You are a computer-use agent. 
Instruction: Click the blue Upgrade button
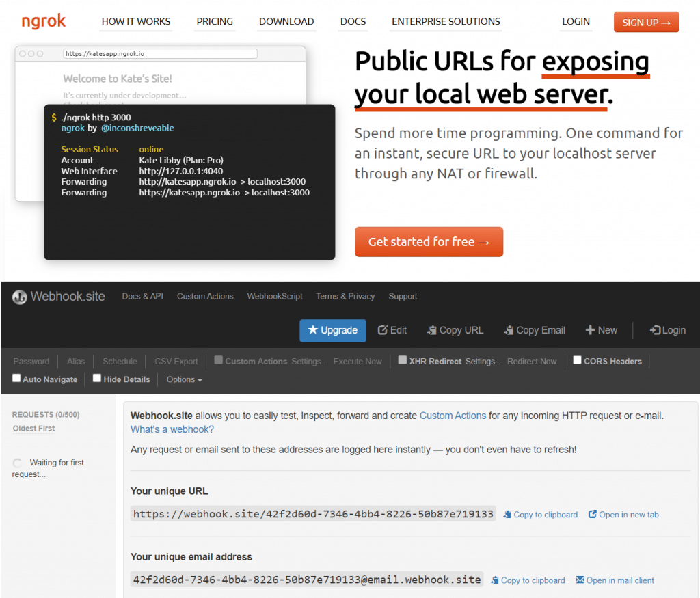(333, 331)
